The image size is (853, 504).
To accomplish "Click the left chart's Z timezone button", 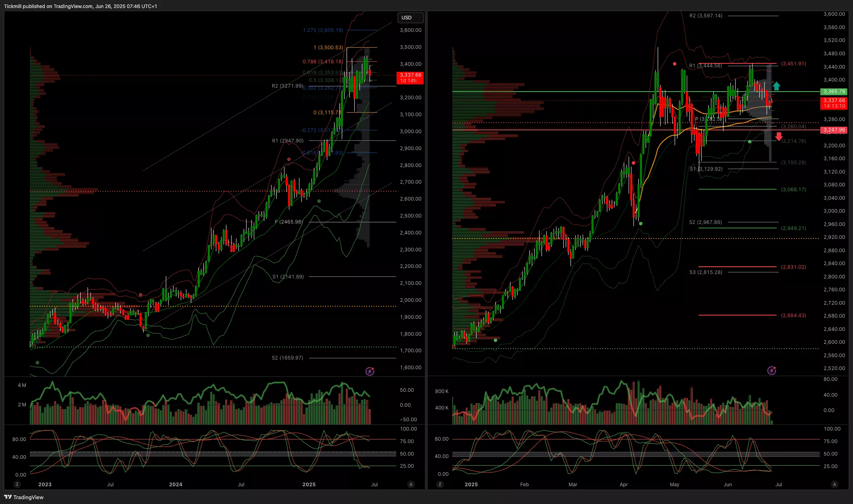I will click(x=17, y=484).
